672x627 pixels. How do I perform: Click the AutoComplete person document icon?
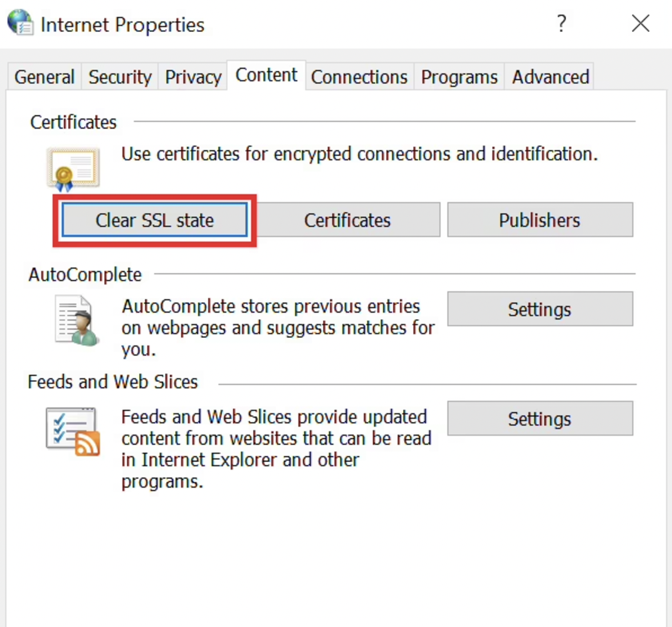point(76,320)
